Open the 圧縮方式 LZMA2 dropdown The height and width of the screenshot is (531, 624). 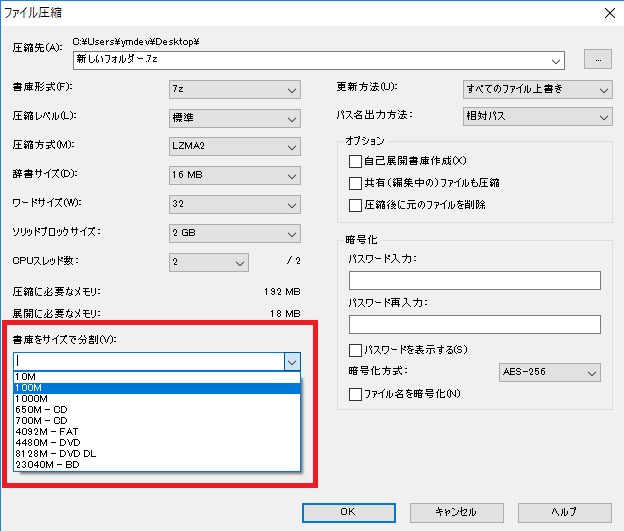point(234,147)
